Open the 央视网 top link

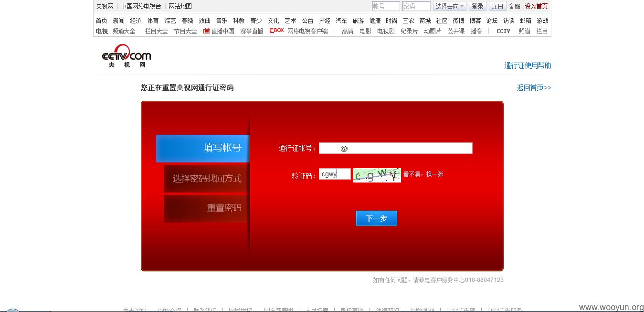point(105,6)
